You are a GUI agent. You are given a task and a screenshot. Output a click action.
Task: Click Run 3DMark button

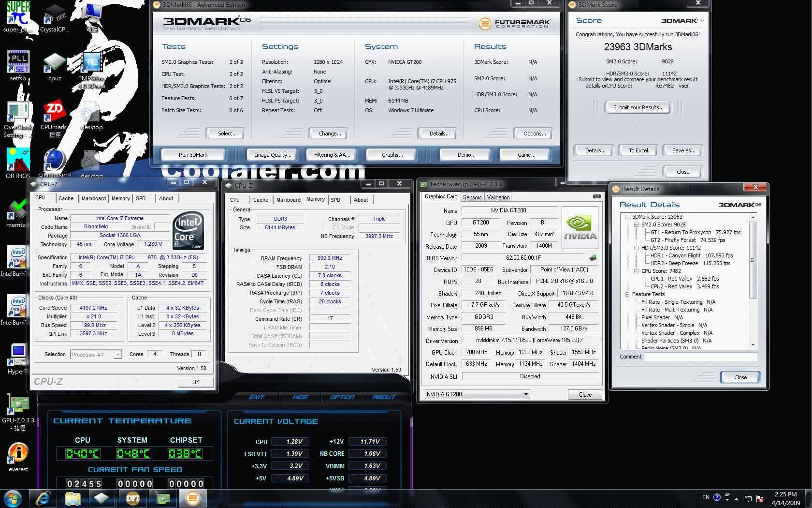tap(193, 155)
